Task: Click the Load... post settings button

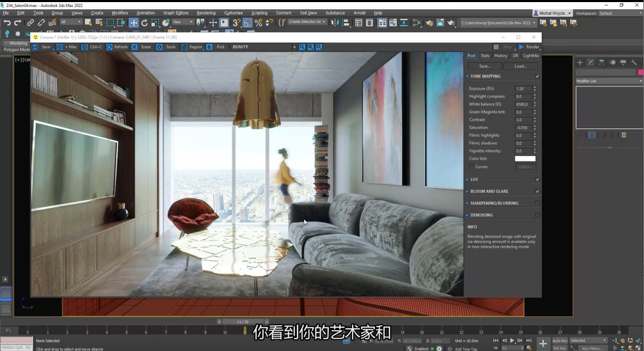Action: (520, 66)
